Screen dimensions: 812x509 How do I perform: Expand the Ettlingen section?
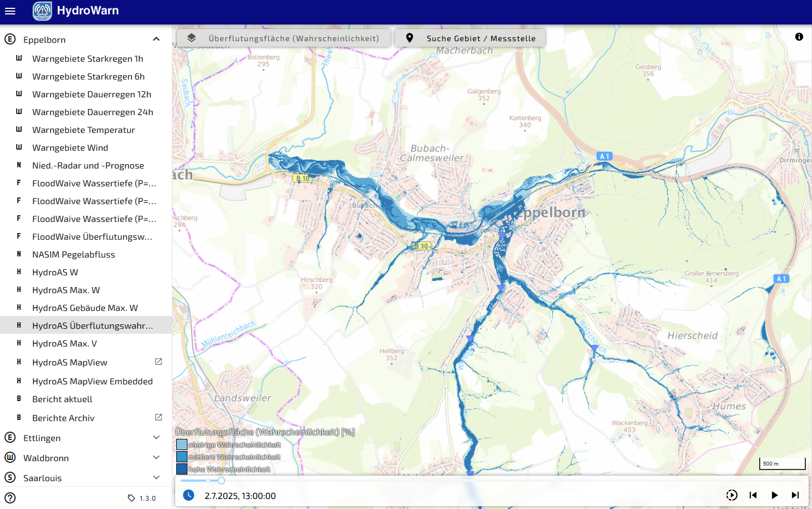156,438
